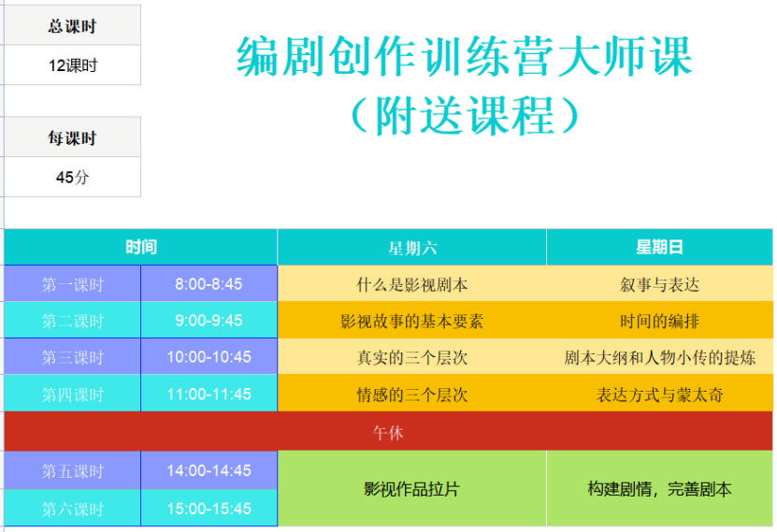Select the 8:00-8:45 time cell

coord(209,284)
